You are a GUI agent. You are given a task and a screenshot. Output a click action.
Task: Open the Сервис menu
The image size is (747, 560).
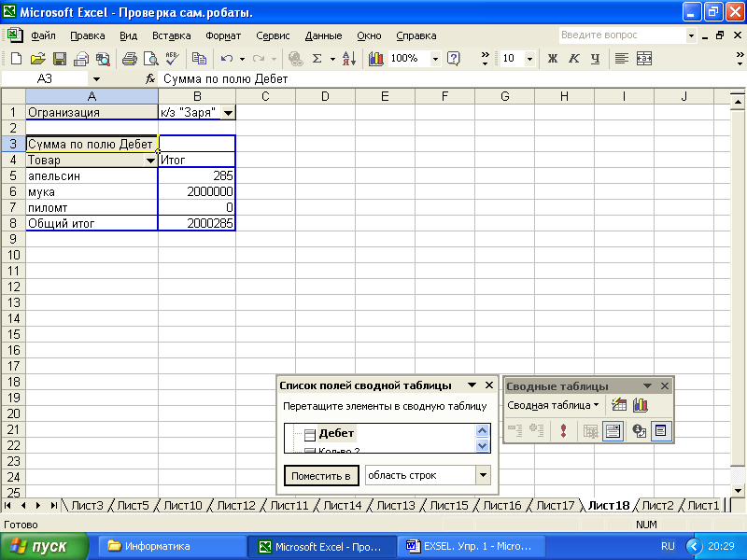click(x=273, y=35)
